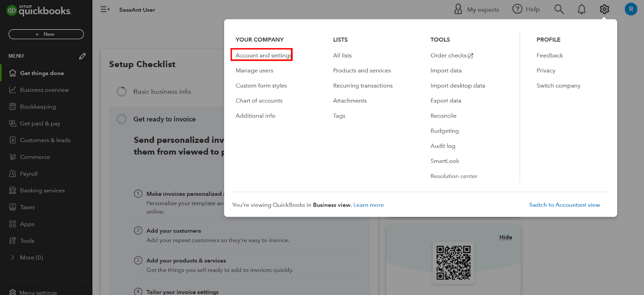Open Privacy under Profile

[545, 70]
